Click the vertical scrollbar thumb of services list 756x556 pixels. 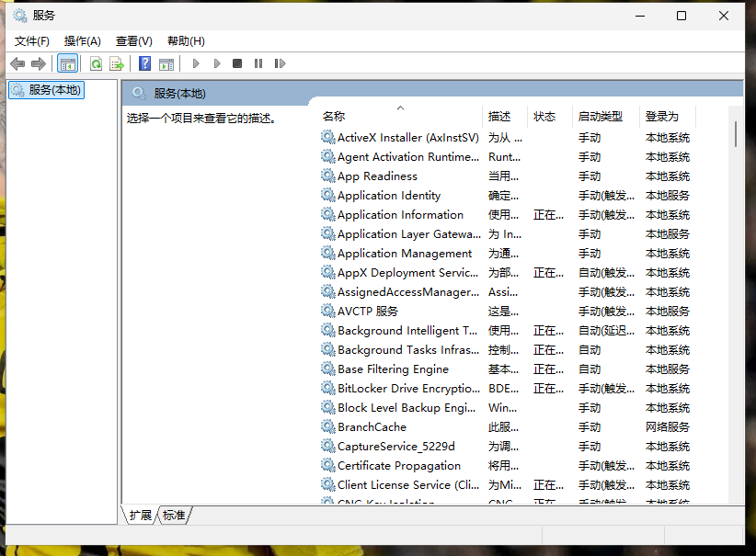pos(736,134)
